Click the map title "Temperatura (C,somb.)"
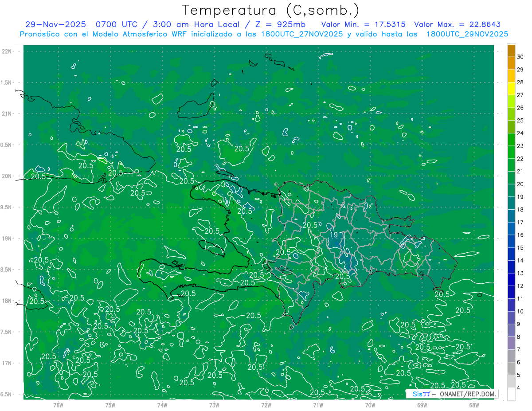Screen dimensions: 532x411 point(270,10)
